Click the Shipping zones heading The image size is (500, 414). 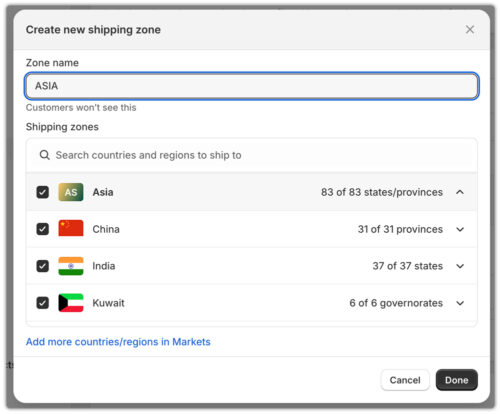tap(62, 127)
